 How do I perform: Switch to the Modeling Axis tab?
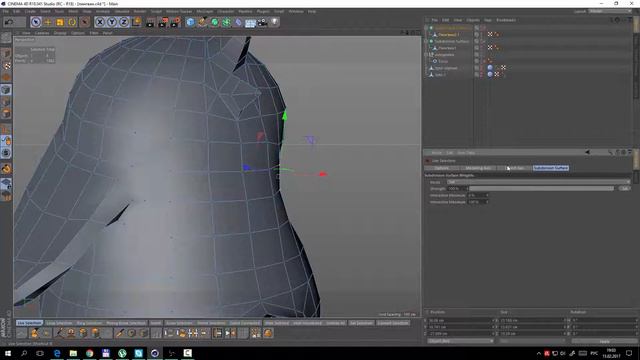478,168
